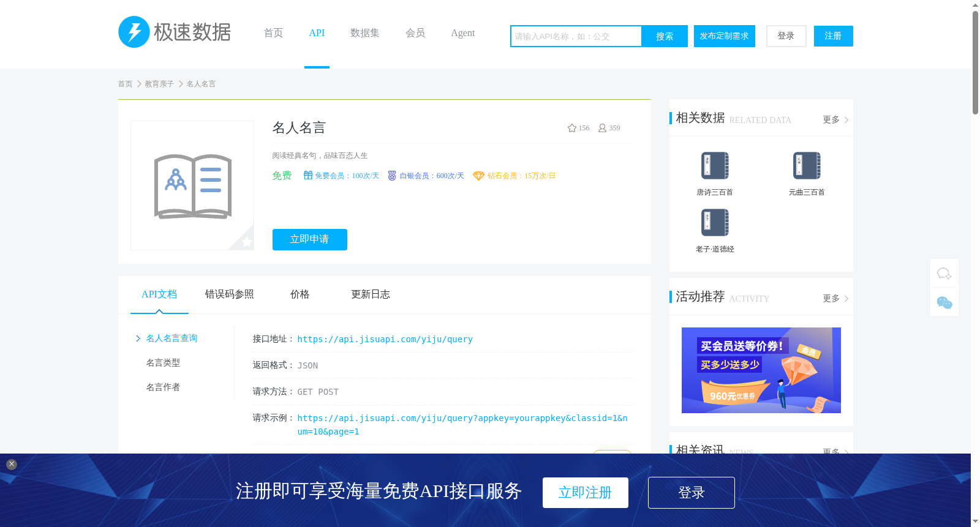Click the 唐诗三百首 text label
980x527 pixels.
[x=715, y=192]
